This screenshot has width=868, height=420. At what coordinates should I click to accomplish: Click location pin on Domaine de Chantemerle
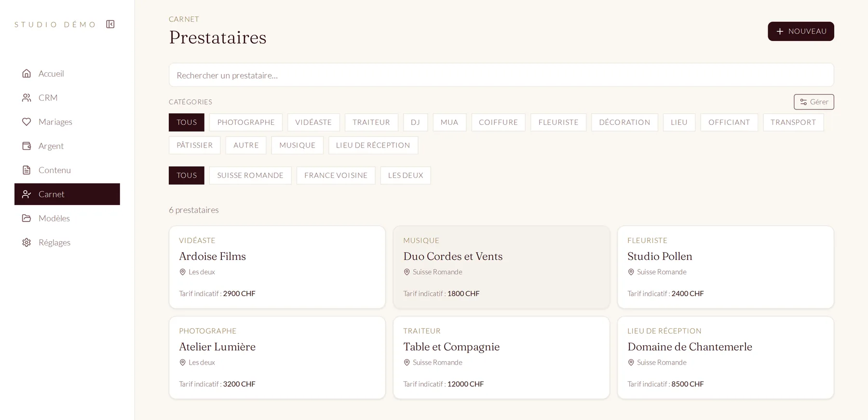click(631, 363)
